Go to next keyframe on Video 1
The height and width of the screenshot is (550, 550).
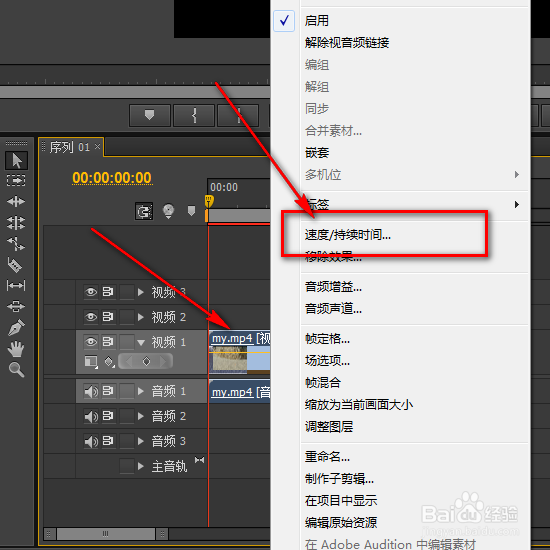[x=163, y=361]
